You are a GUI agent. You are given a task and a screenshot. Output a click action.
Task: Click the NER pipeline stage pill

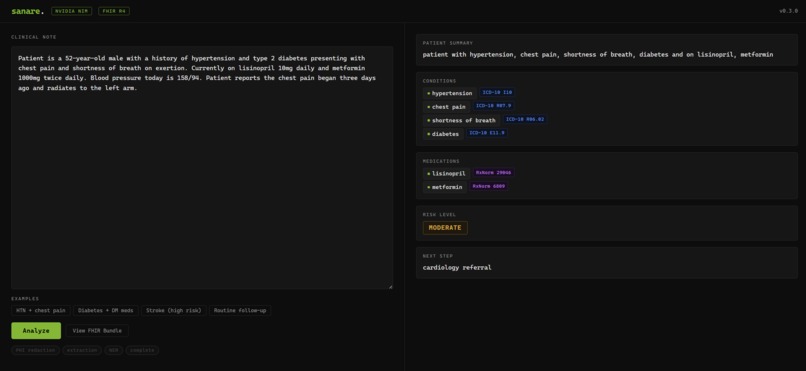tap(114, 350)
